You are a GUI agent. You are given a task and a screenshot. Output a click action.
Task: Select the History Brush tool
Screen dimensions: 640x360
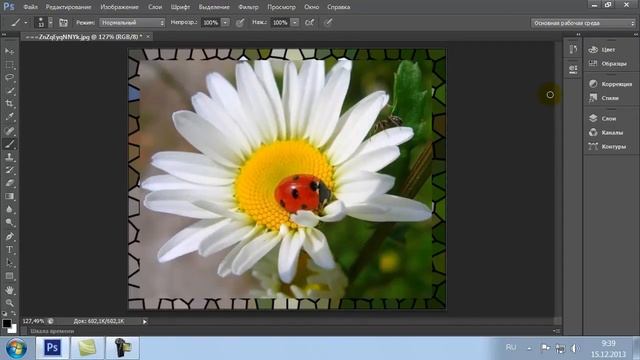pos(9,170)
